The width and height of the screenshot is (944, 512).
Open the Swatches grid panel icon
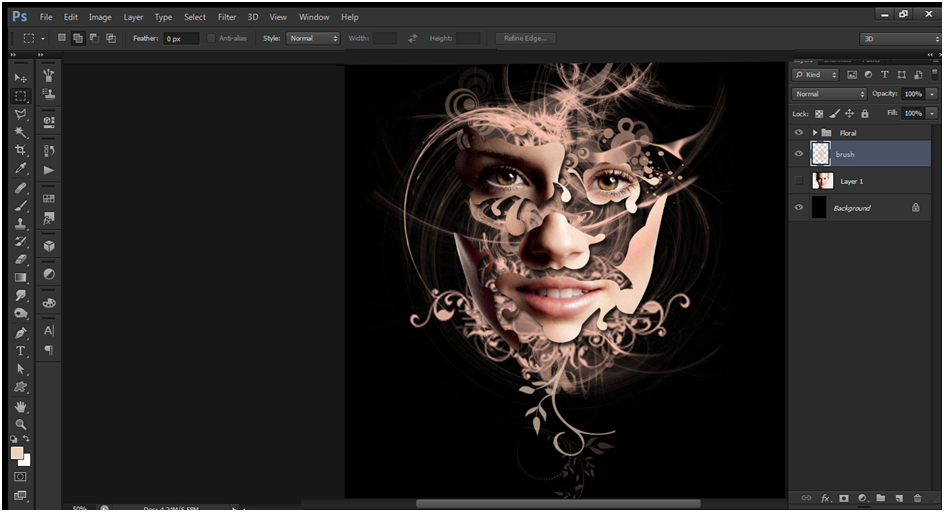(x=49, y=198)
